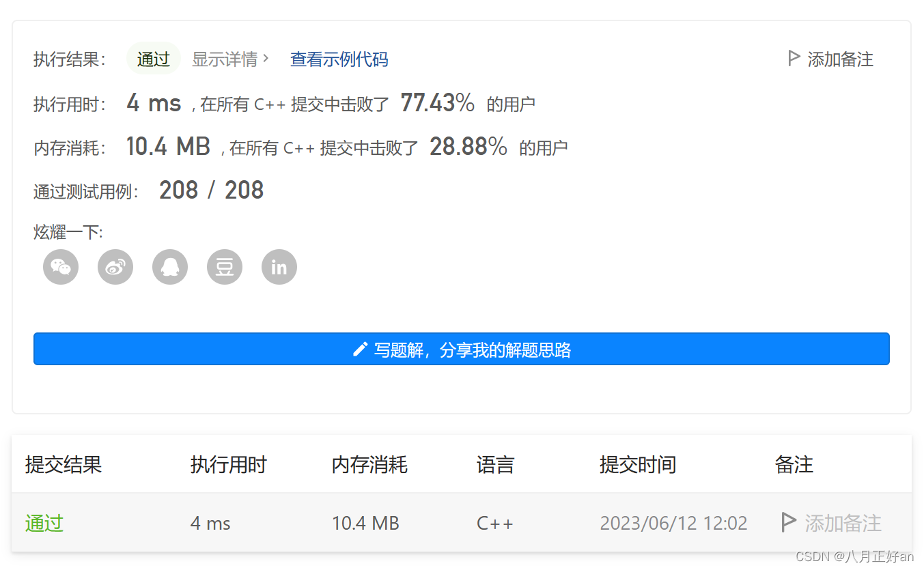Click the 提交结果 column header
Viewport: 924px width, 570px height.
(64, 465)
